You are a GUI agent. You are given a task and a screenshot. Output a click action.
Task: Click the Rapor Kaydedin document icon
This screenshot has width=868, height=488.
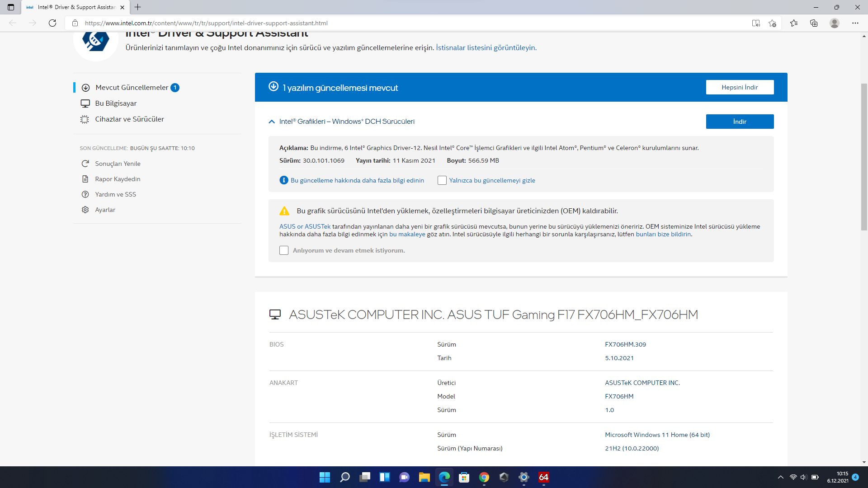85,179
